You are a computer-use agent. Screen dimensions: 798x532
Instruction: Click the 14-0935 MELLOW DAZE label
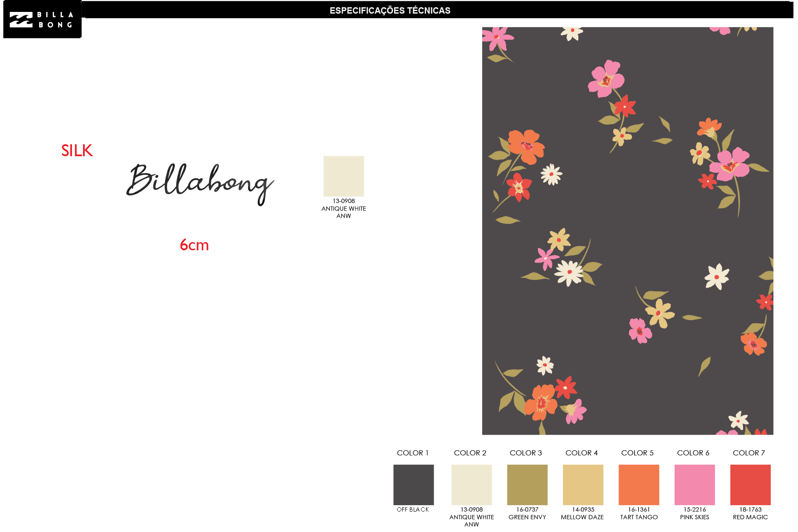point(583,513)
